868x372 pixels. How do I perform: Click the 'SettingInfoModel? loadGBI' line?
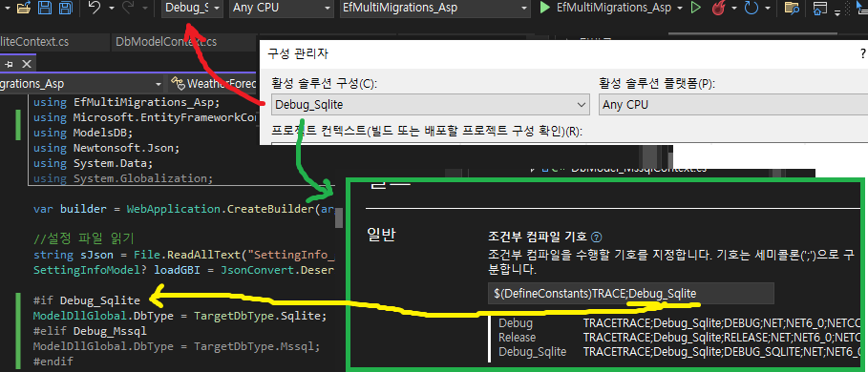(183, 271)
